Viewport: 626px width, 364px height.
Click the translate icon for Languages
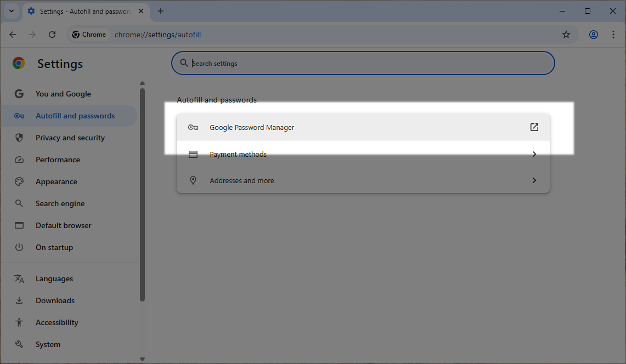19,278
